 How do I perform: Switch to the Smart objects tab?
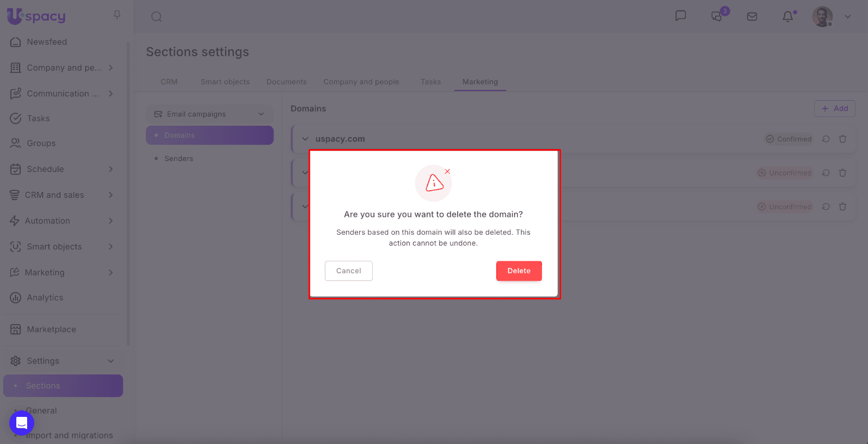point(225,82)
